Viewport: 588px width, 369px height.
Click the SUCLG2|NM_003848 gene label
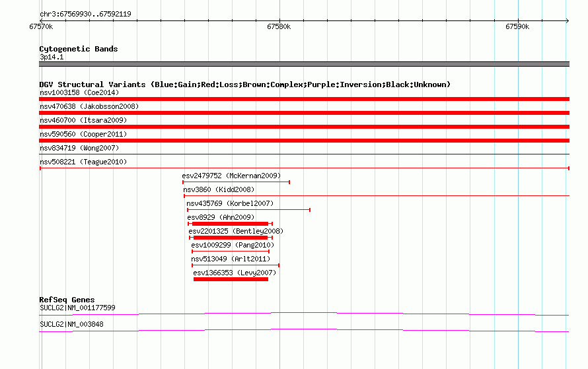[x=71, y=324]
